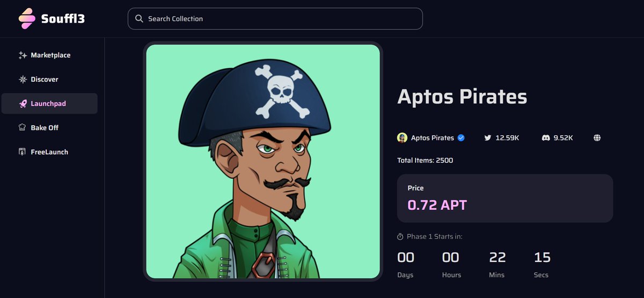The image size is (644, 298).
Task: Open the Discover menu item
Action: (49, 79)
